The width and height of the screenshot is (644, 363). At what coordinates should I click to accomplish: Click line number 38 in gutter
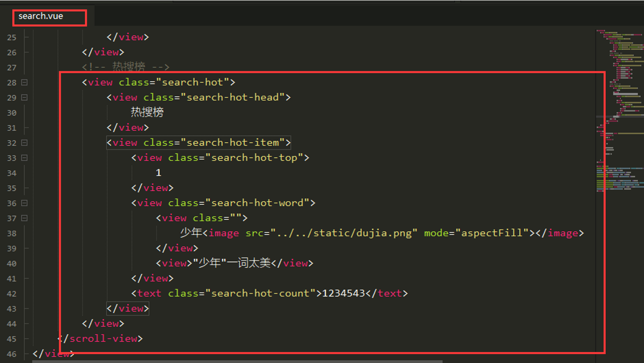click(11, 234)
